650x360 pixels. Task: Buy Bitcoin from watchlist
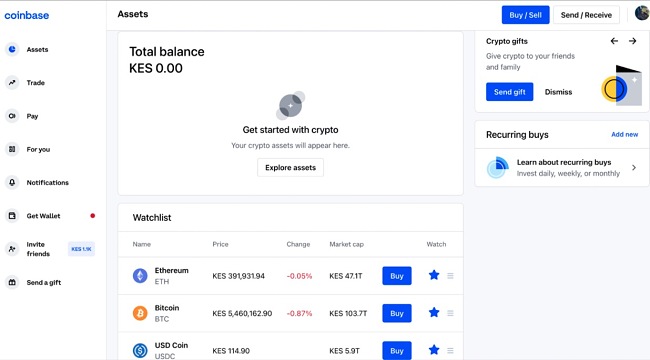397,313
